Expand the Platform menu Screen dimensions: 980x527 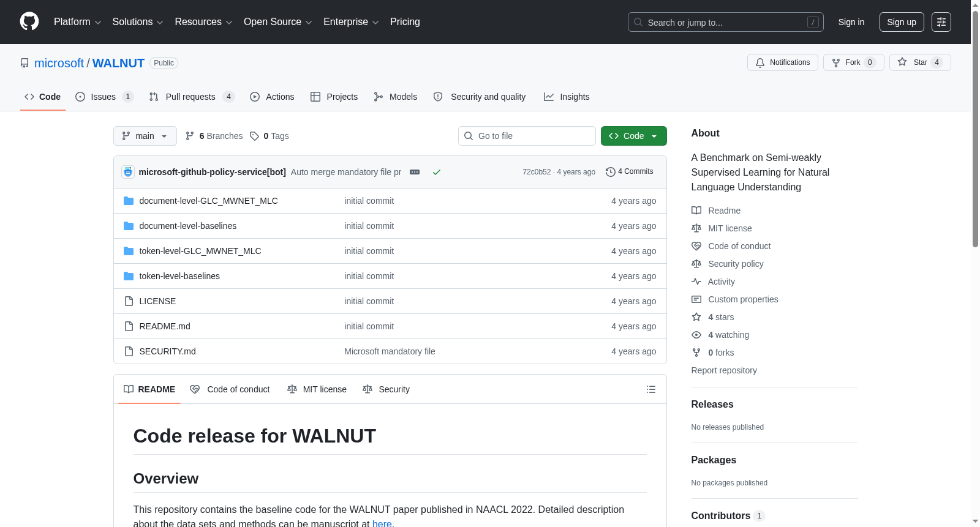click(77, 22)
